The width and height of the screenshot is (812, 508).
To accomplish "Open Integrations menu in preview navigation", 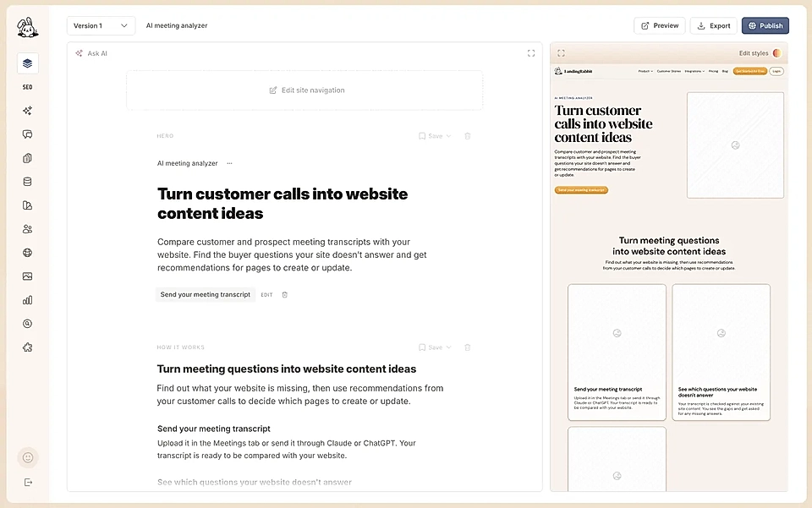I will tap(694, 71).
